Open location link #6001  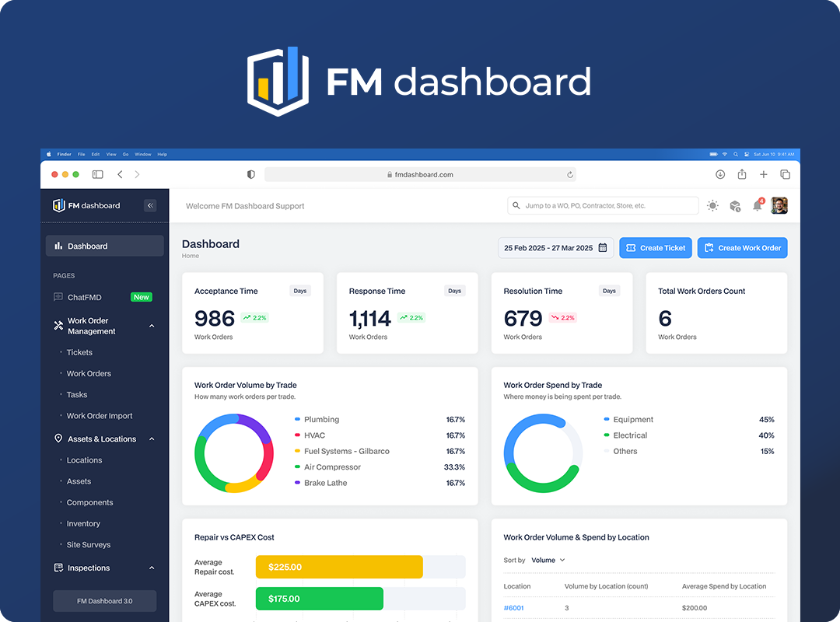pos(514,608)
